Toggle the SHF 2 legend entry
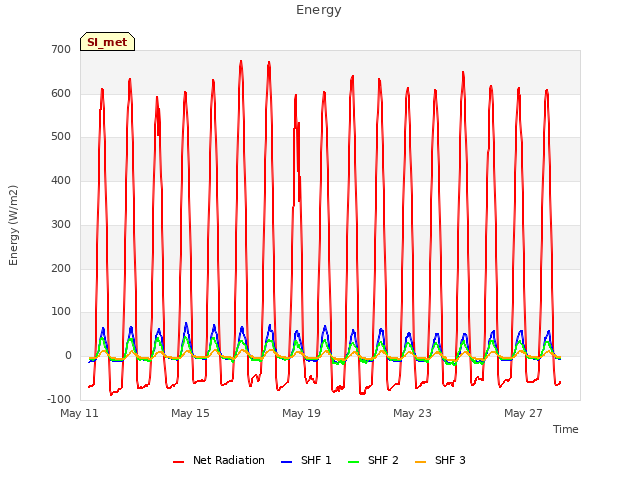 373,460
